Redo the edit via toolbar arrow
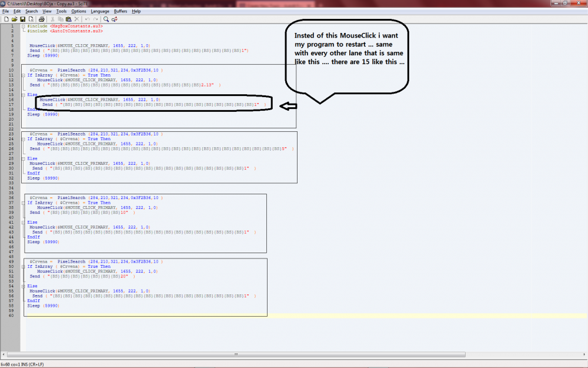The width and height of the screenshot is (588, 368). tap(96, 19)
